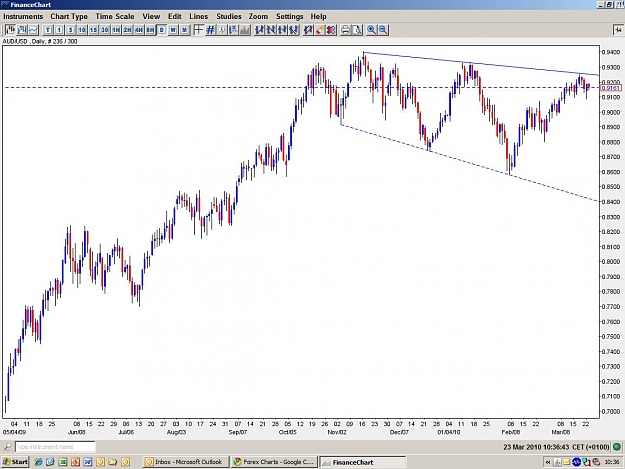Click the 23 Mar 2010 timestamp
The height and width of the screenshot is (469, 625).
point(556,447)
